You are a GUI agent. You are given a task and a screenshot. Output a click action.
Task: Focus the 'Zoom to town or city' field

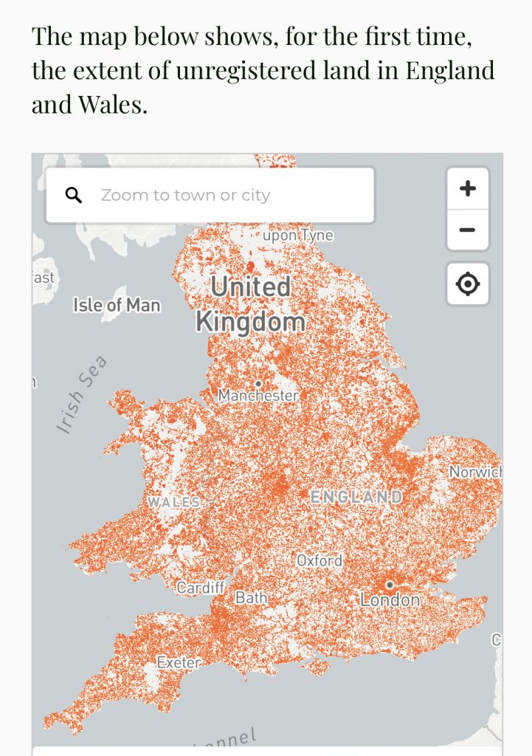[210, 195]
